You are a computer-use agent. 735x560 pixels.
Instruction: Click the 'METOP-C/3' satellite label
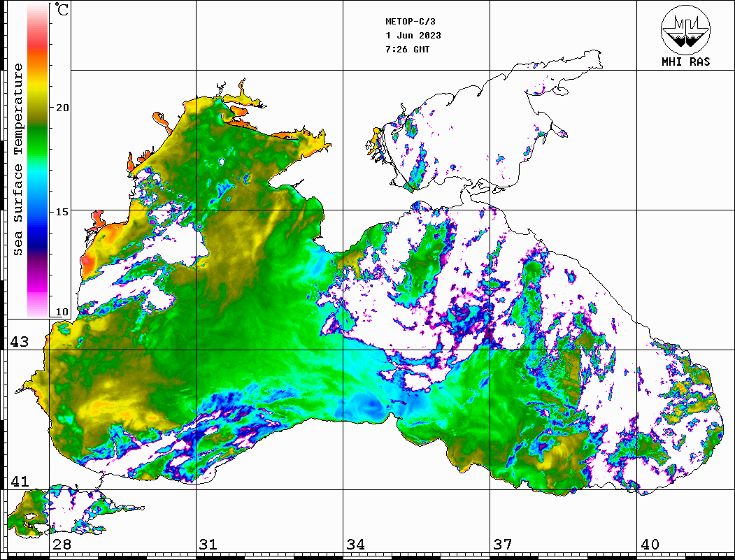point(410,22)
